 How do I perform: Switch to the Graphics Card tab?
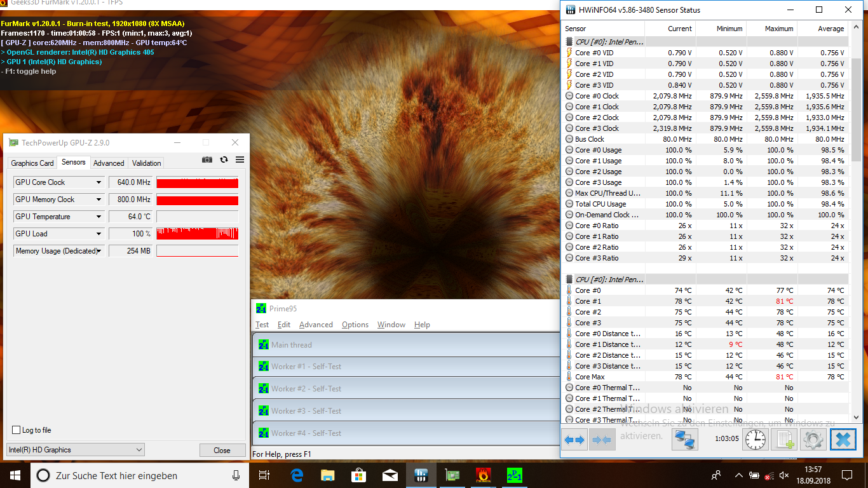(32, 163)
